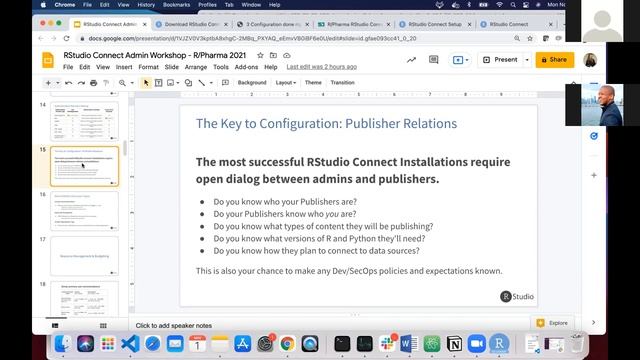Select the Line tool
Viewport: 640px width, 360px height.
point(202,83)
